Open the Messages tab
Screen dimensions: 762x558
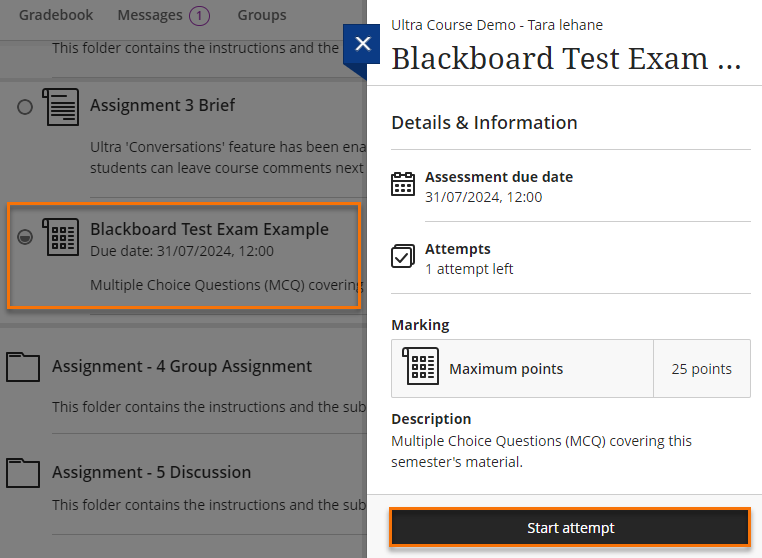150,15
